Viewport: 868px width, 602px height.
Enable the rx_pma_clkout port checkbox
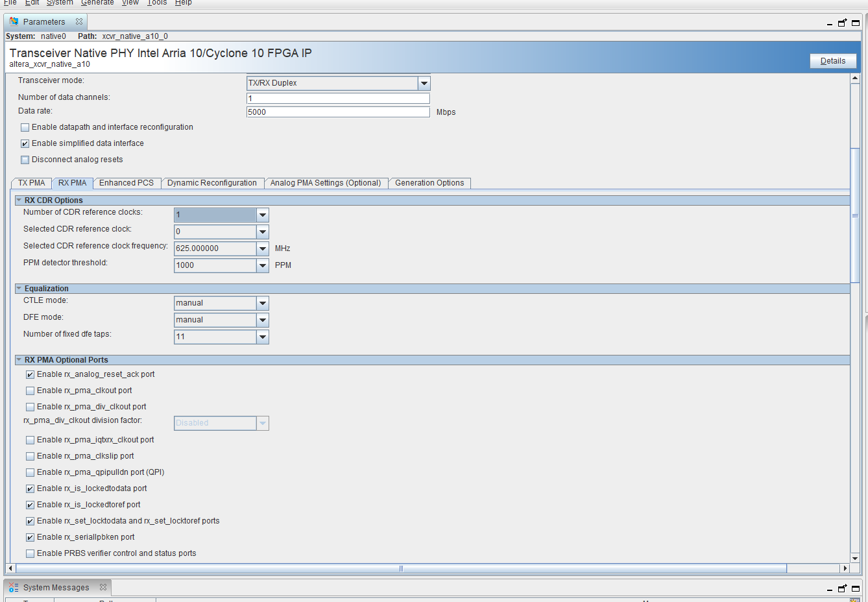click(30, 391)
